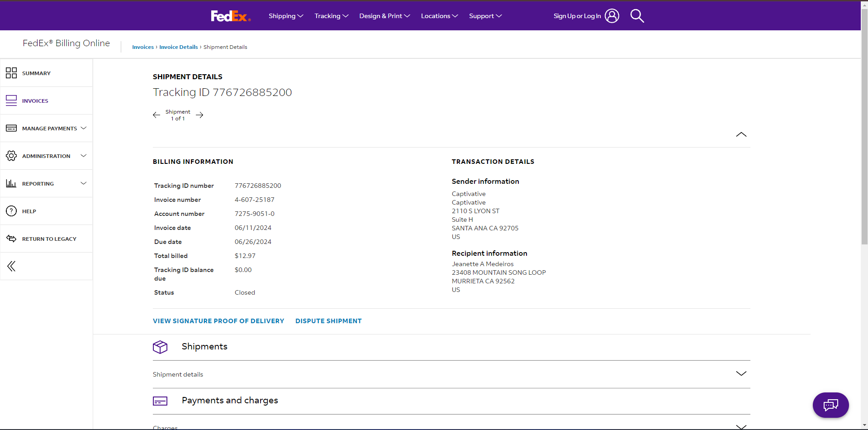Open the chat support bubble
The image size is (868, 430).
point(830,405)
